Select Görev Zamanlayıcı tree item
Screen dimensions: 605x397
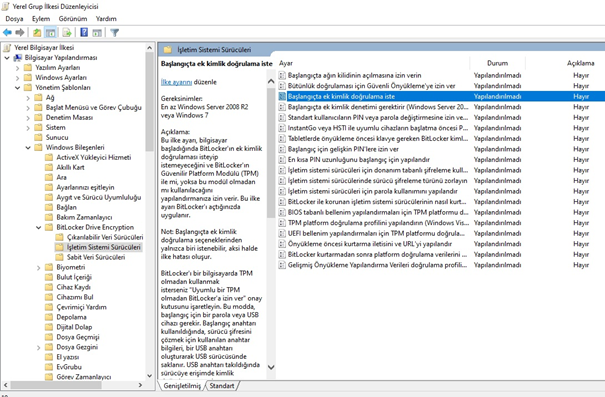click(x=83, y=377)
